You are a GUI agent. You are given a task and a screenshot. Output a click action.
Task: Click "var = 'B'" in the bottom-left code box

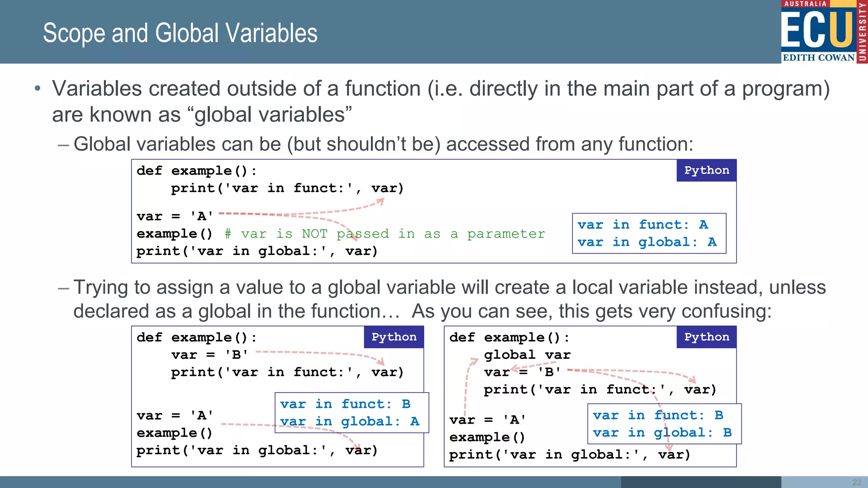click(x=209, y=355)
